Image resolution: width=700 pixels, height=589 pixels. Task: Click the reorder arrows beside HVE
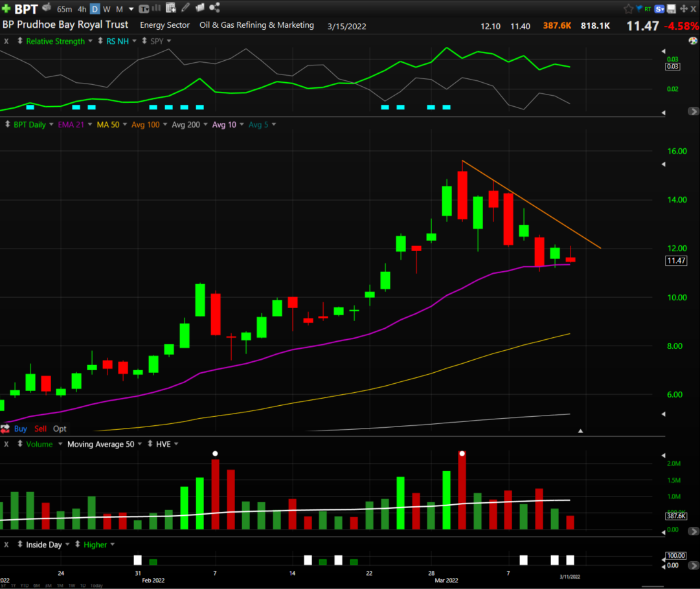click(x=150, y=444)
